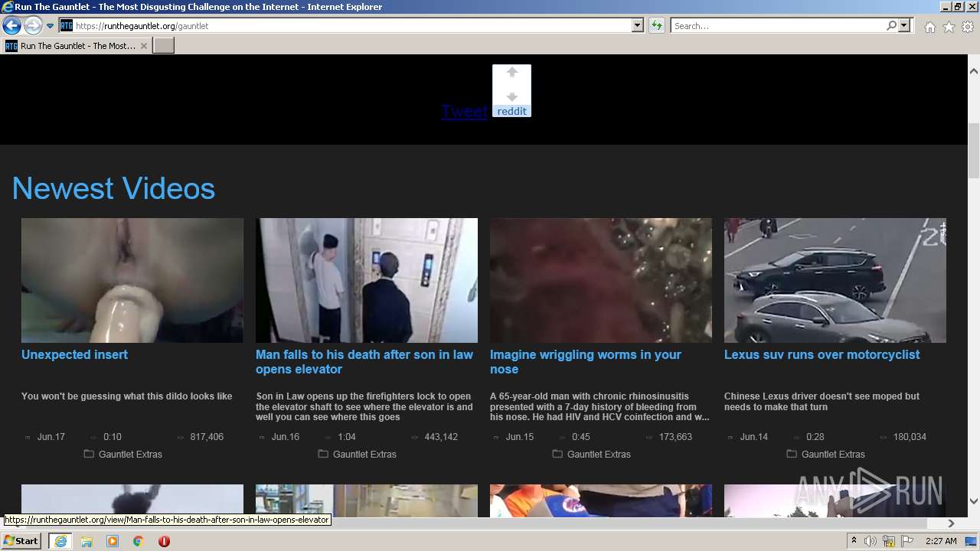Click the reddit label link
The width and height of the screenshot is (980, 551).
pyautogui.click(x=511, y=111)
